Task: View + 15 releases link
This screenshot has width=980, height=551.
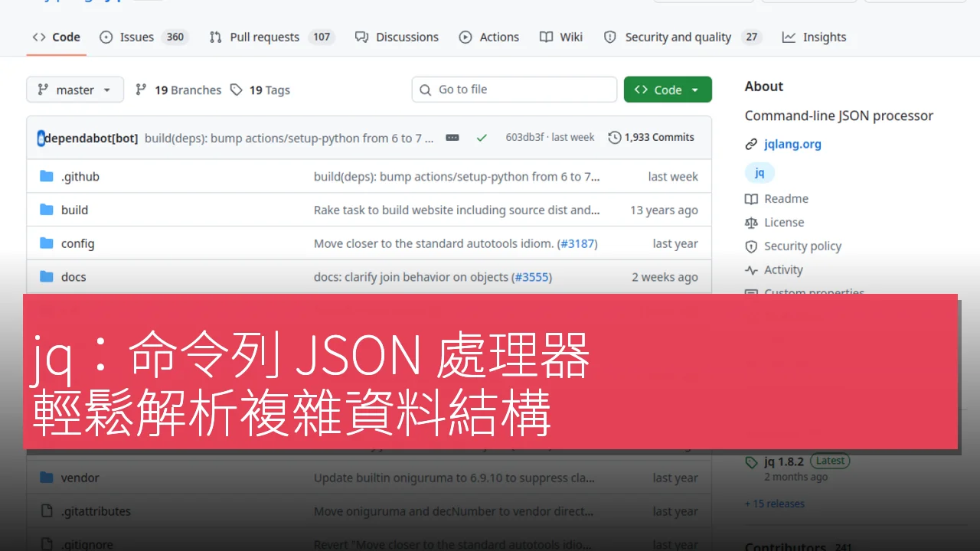Action: [x=775, y=504]
